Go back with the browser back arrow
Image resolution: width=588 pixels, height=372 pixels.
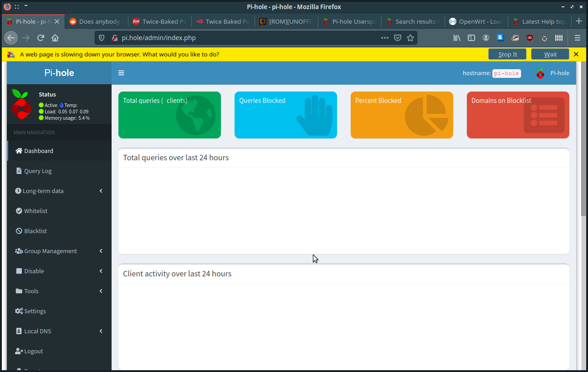tap(11, 38)
